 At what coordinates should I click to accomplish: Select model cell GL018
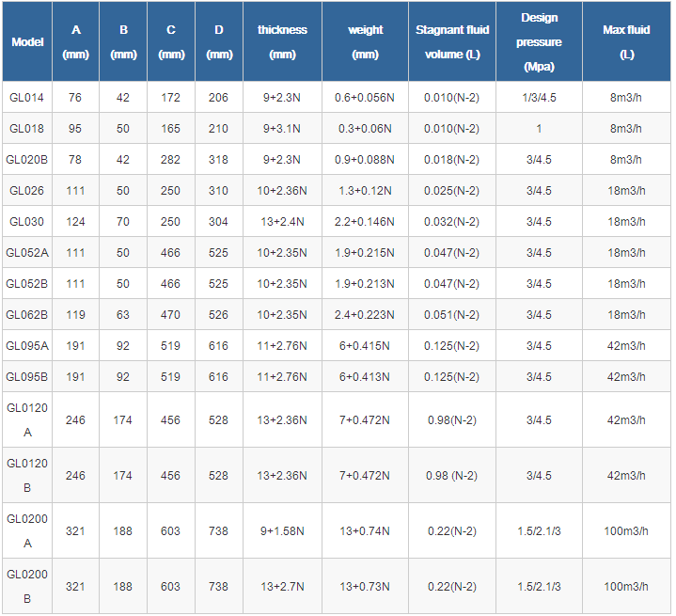pos(26,129)
